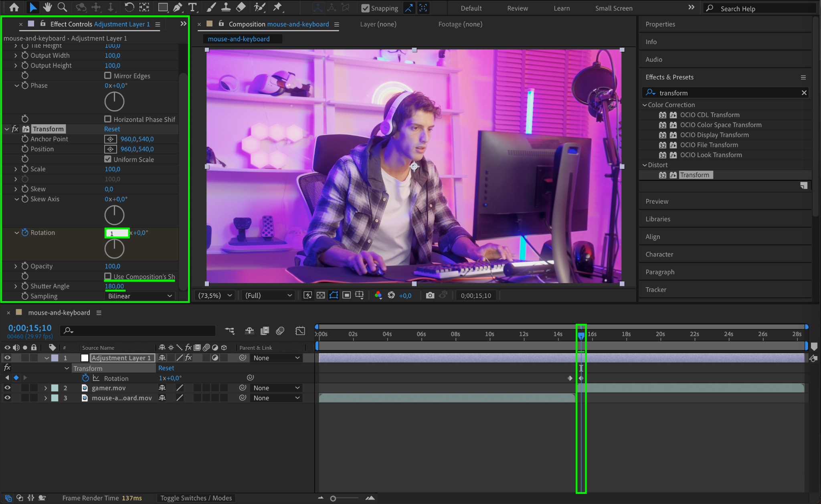Select the Zoom tool
Viewport: 821px width, 504px height.
click(62, 7)
